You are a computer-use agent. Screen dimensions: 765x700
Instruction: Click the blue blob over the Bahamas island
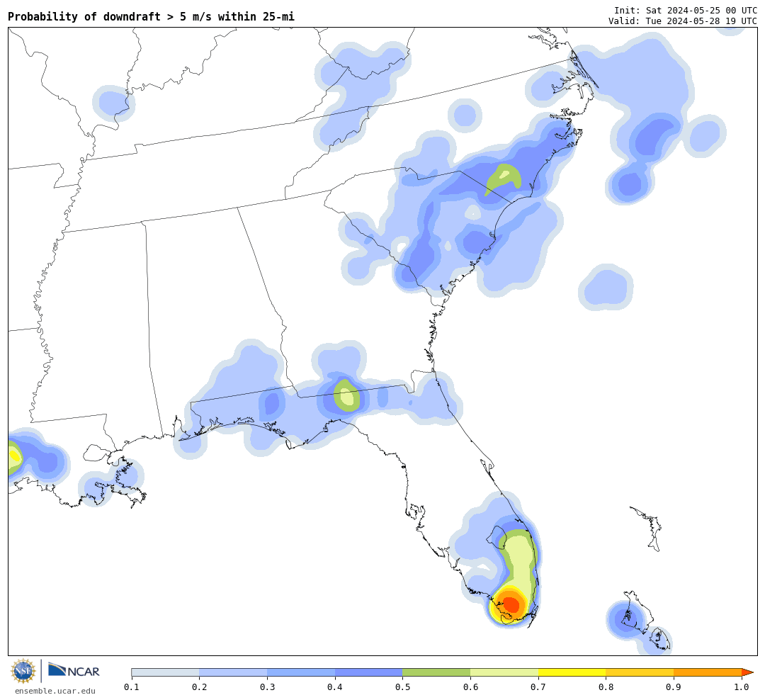[626, 620]
